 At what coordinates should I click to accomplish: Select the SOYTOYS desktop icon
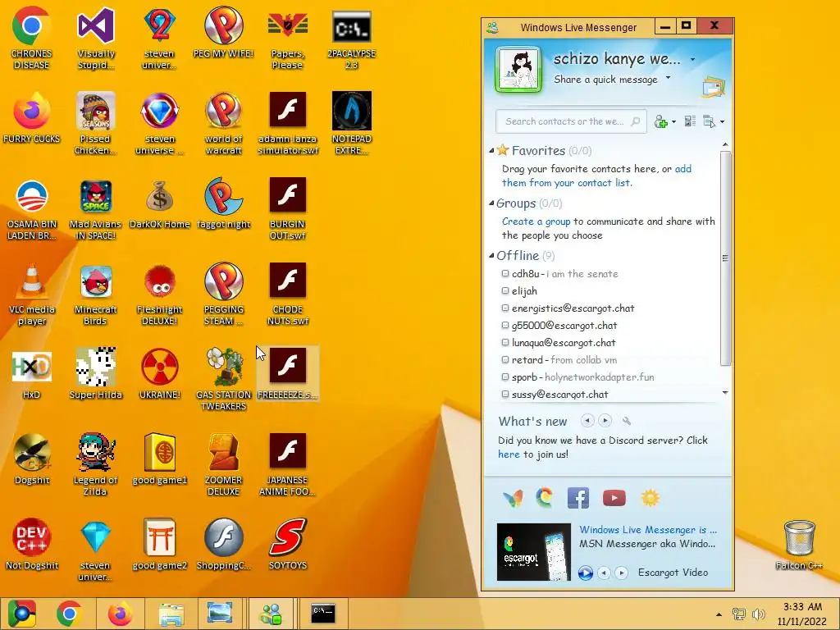pos(288,544)
